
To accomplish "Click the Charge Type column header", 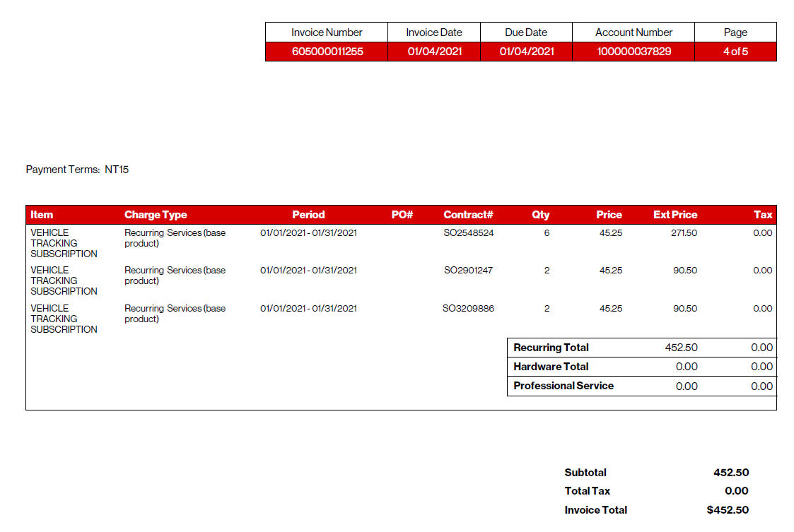I will pyautogui.click(x=156, y=215).
